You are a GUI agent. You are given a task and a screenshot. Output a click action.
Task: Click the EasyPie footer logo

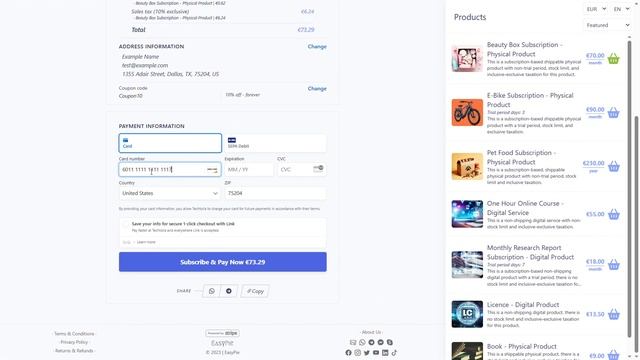[222, 344]
